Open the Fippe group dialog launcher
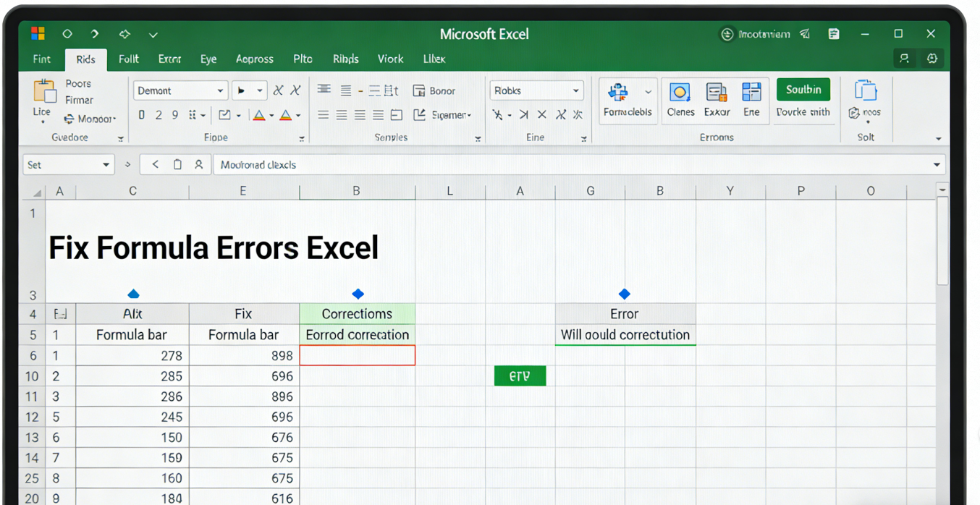Screen dimensions: 980x505 pyautogui.click(x=302, y=138)
